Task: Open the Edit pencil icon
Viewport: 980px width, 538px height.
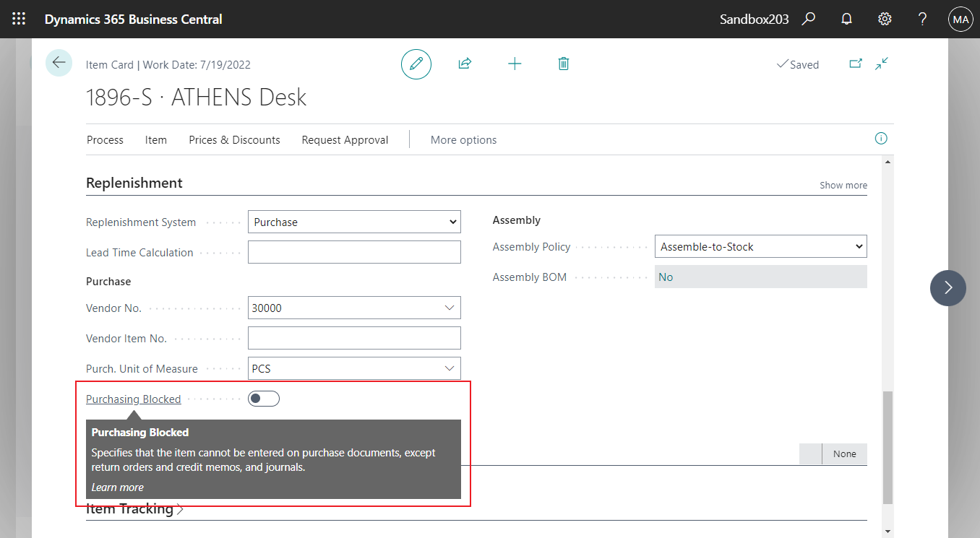Action: pyautogui.click(x=416, y=64)
